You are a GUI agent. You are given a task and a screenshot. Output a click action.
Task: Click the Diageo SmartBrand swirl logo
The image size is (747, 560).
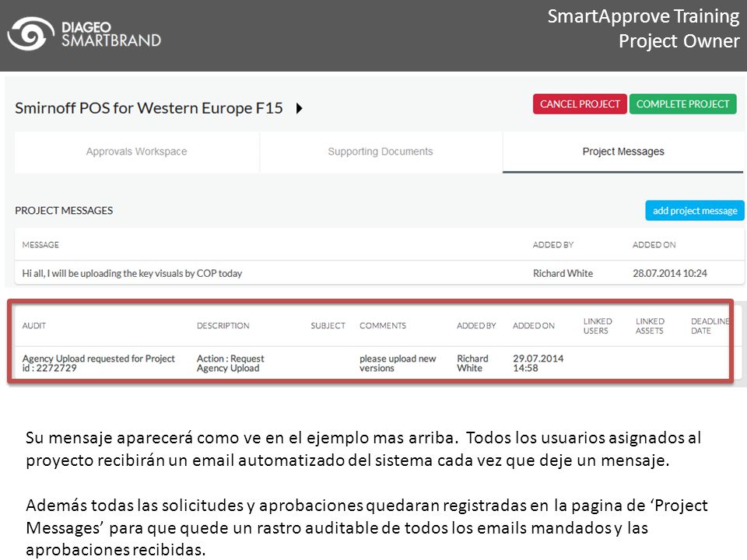pos(31,33)
